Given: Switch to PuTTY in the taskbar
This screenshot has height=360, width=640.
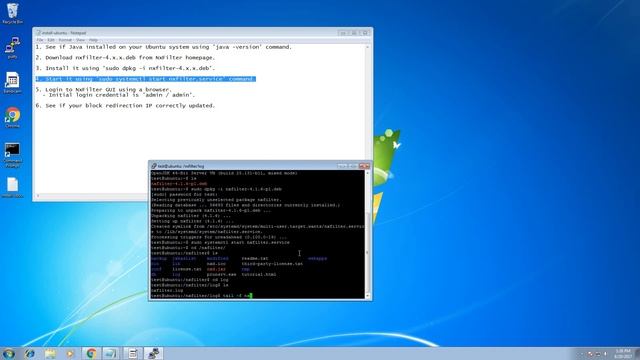Looking at the screenshot, I should [x=153, y=353].
